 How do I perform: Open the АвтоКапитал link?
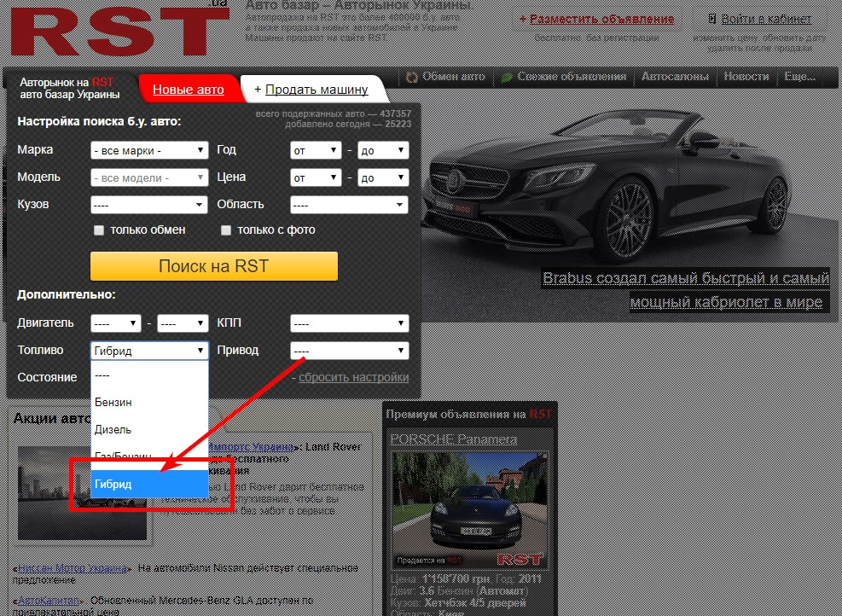pyautogui.click(x=49, y=600)
